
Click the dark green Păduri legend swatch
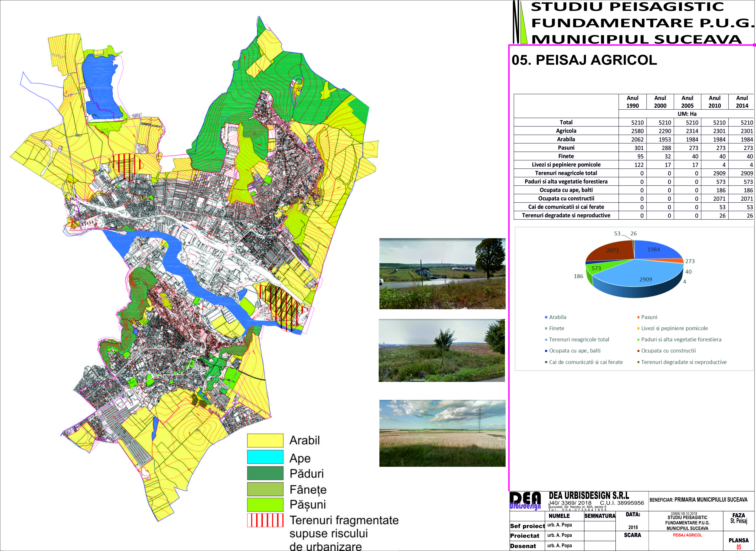(265, 473)
